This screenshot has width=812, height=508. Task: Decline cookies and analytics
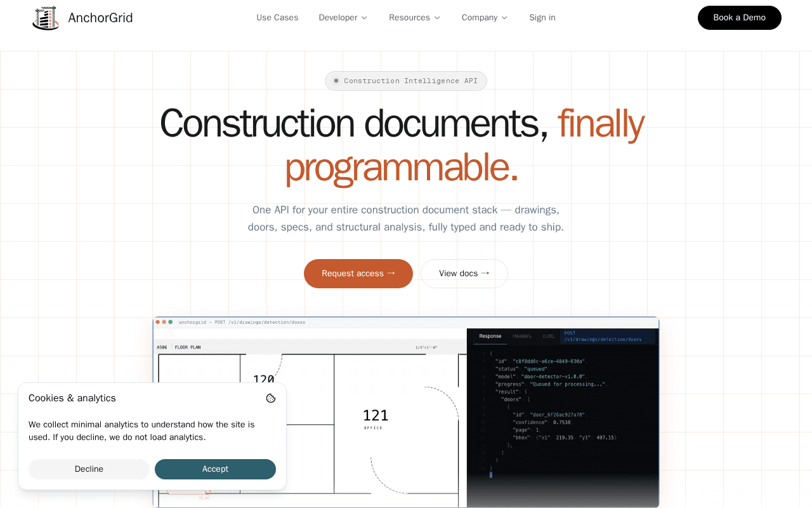pyautogui.click(x=89, y=469)
